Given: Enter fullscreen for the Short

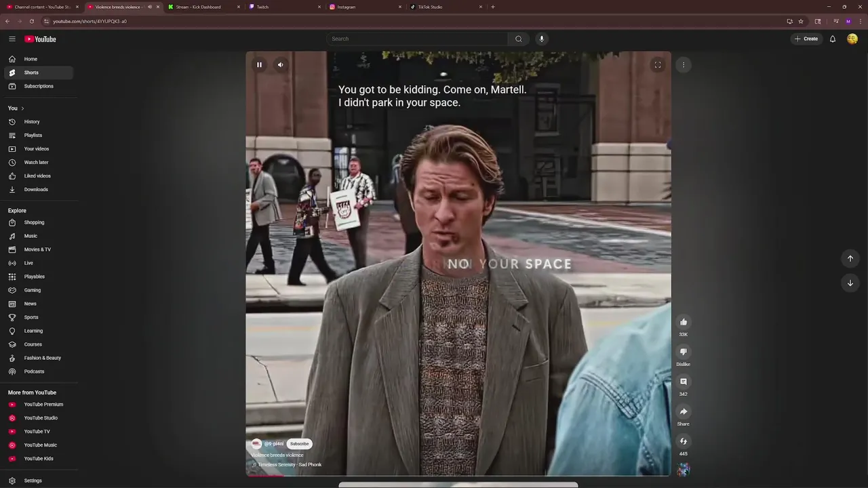Looking at the screenshot, I should click(657, 64).
